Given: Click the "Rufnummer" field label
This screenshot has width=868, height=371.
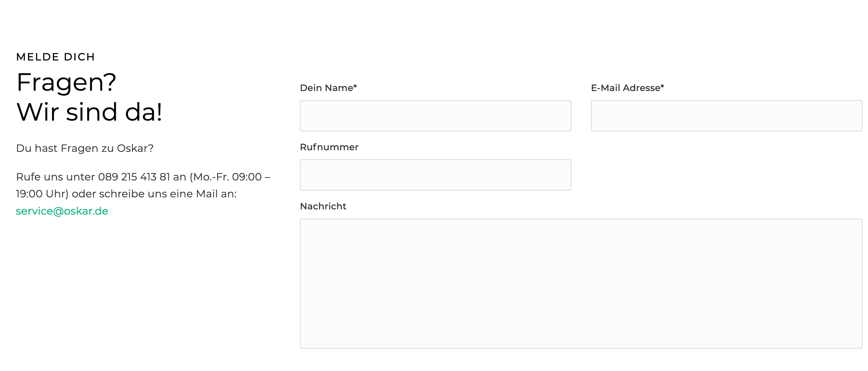Looking at the screenshot, I should (x=329, y=147).
